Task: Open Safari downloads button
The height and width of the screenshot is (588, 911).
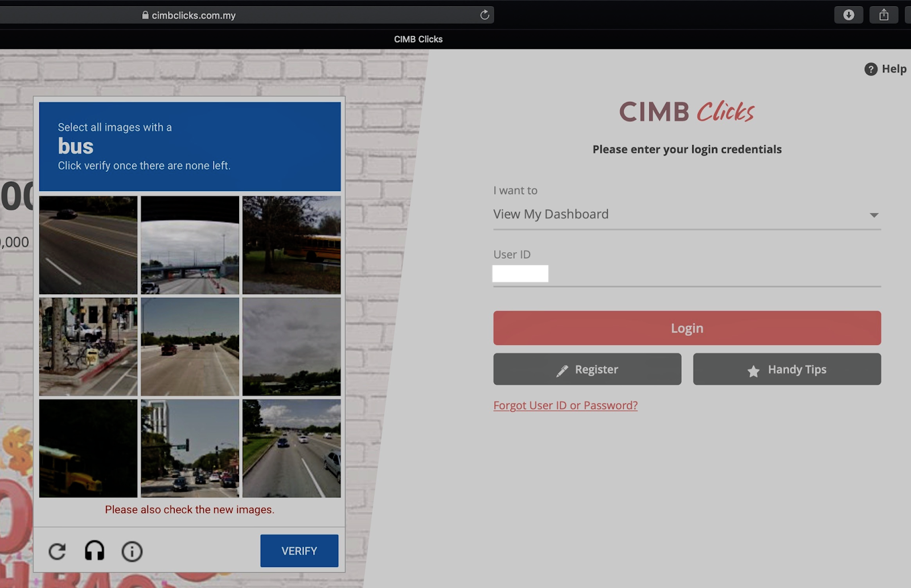Action: [848, 15]
